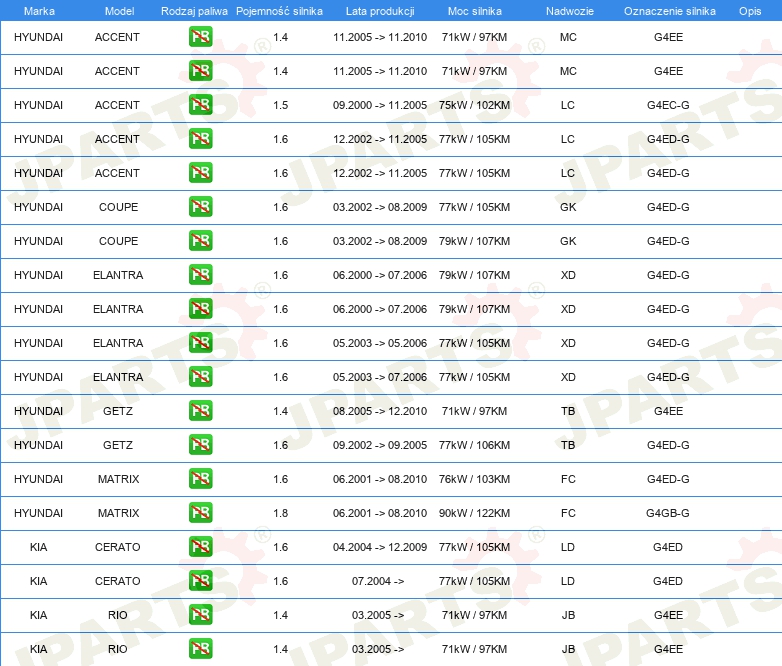Screen dimensions: 782x666
Task: Click body code TB in GETZ 1.4 row
Action: coord(568,411)
